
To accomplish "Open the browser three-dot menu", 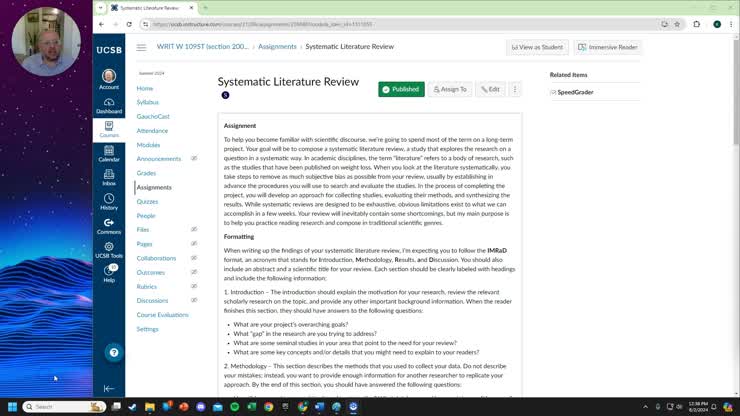I will pos(731,24).
